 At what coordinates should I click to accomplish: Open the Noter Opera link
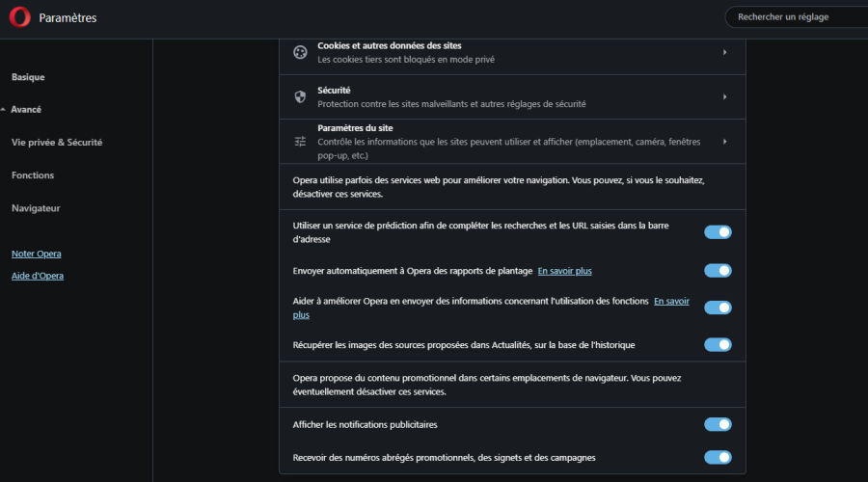click(x=37, y=254)
